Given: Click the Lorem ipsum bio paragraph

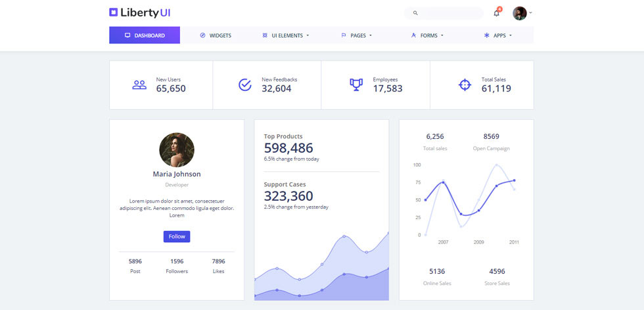Looking at the screenshot, I should (177, 208).
